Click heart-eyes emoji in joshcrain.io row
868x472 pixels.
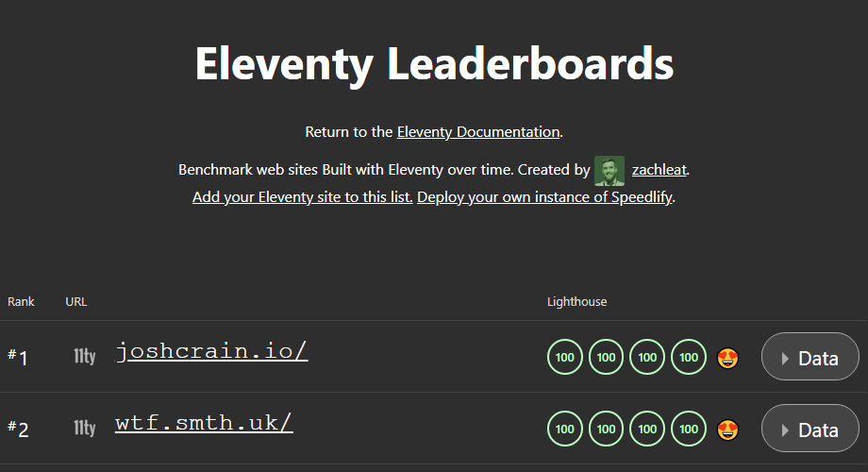727,358
